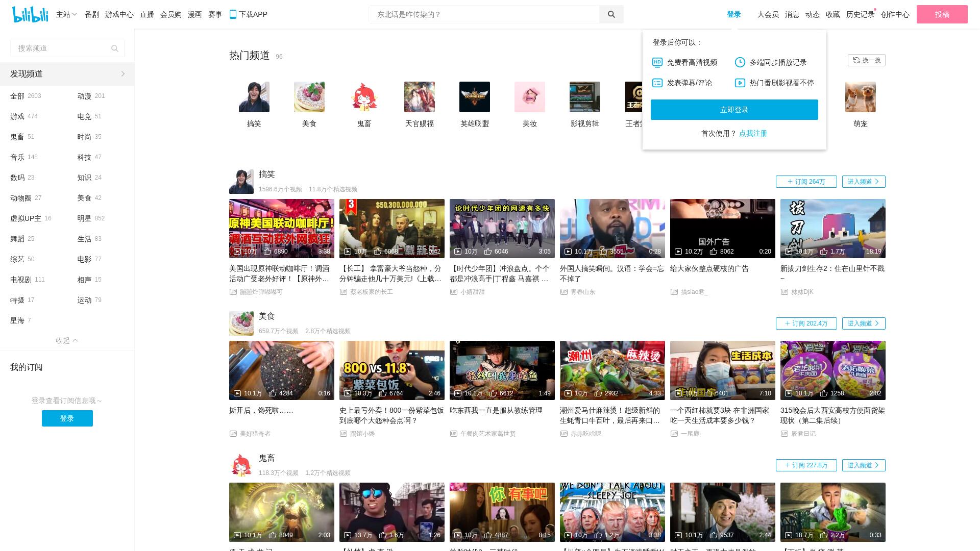Open the 美食 hot channel avatar
Image resolution: width=980 pixels, height=551 pixels.
click(309, 97)
